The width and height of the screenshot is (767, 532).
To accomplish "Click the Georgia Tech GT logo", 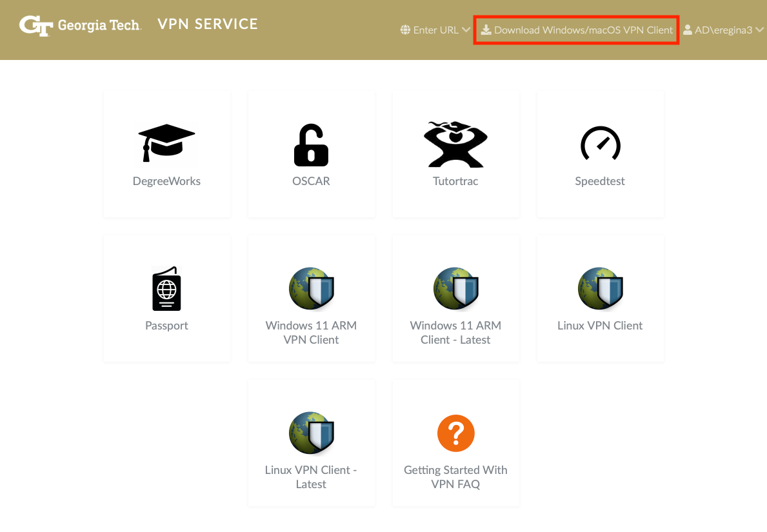I will point(35,26).
